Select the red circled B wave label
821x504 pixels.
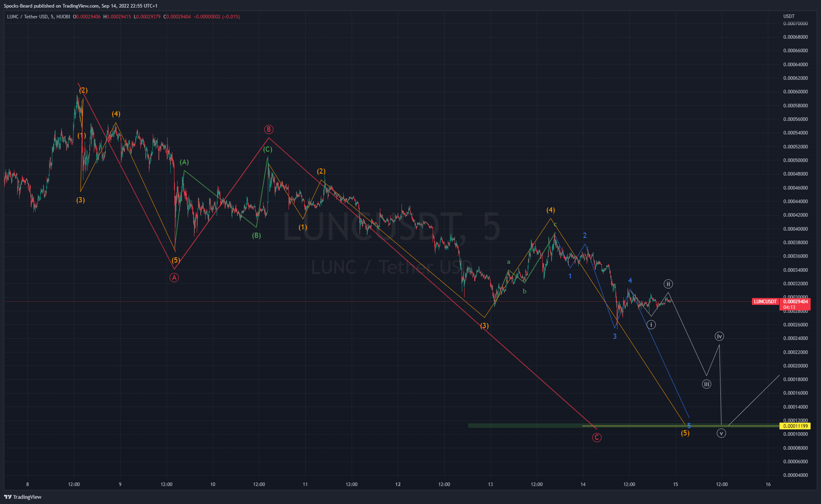pyautogui.click(x=269, y=129)
